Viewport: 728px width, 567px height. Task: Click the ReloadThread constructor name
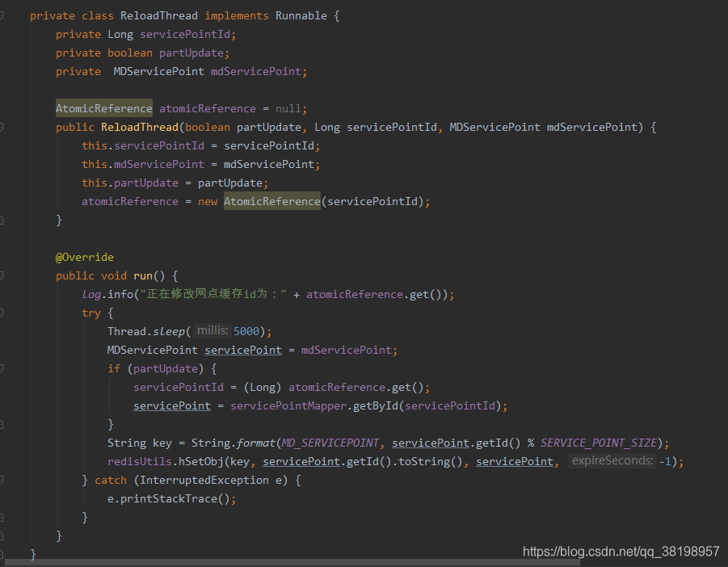point(140,127)
